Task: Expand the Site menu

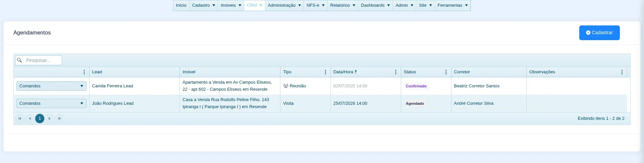Action: coord(426,5)
